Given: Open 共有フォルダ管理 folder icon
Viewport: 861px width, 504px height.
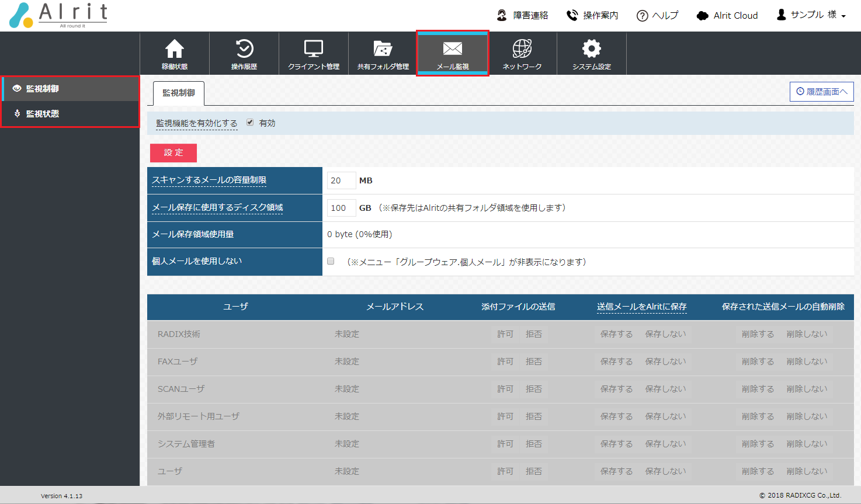Looking at the screenshot, I should coord(383,49).
